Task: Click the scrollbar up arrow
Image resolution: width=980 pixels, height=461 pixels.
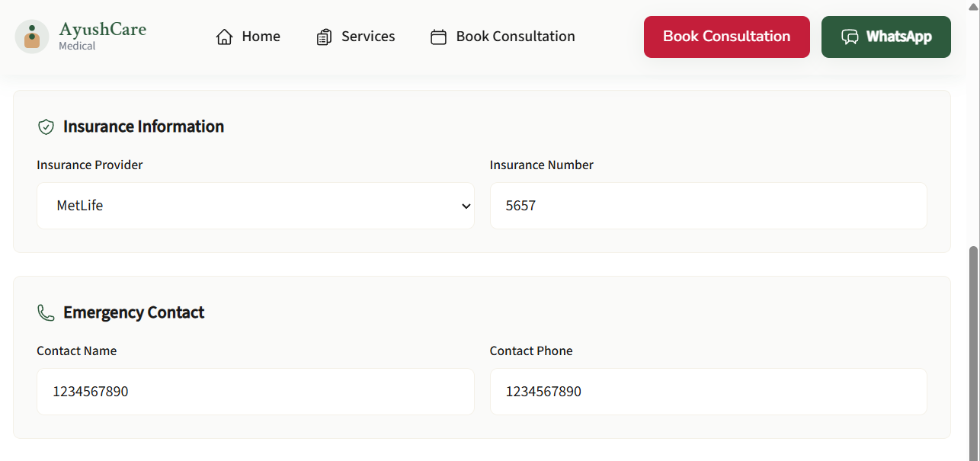Action: coord(972,6)
